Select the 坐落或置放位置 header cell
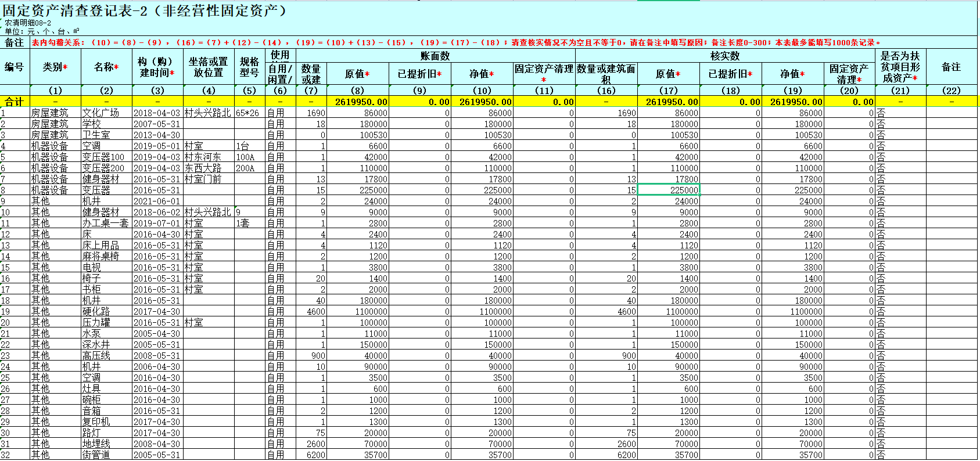Image resolution: width=980 pixels, height=461 pixels. click(x=209, y=67)
